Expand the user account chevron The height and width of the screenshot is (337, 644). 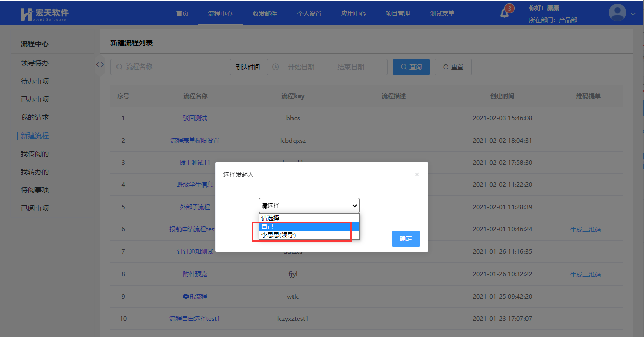coord(634,14)
